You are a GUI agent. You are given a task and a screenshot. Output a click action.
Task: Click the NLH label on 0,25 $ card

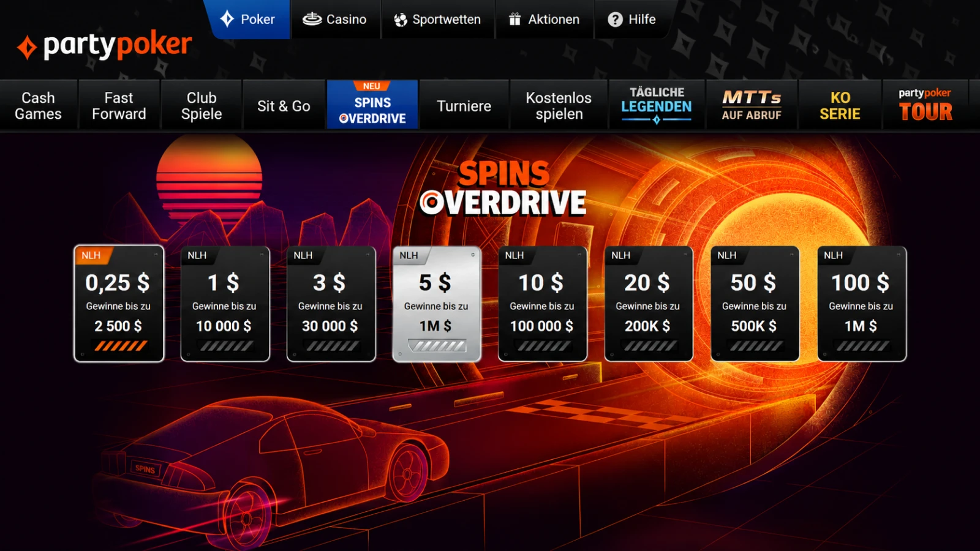click(x=91, y=255)
